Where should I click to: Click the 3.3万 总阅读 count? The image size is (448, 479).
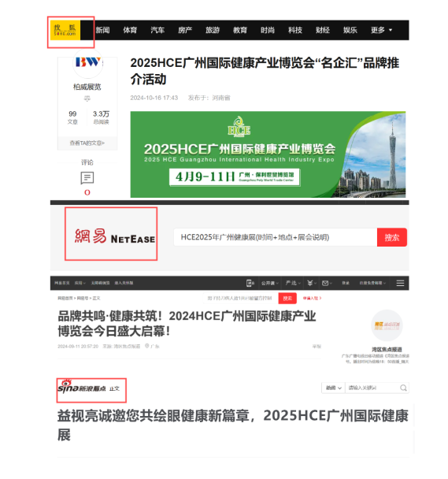point(101,117)
